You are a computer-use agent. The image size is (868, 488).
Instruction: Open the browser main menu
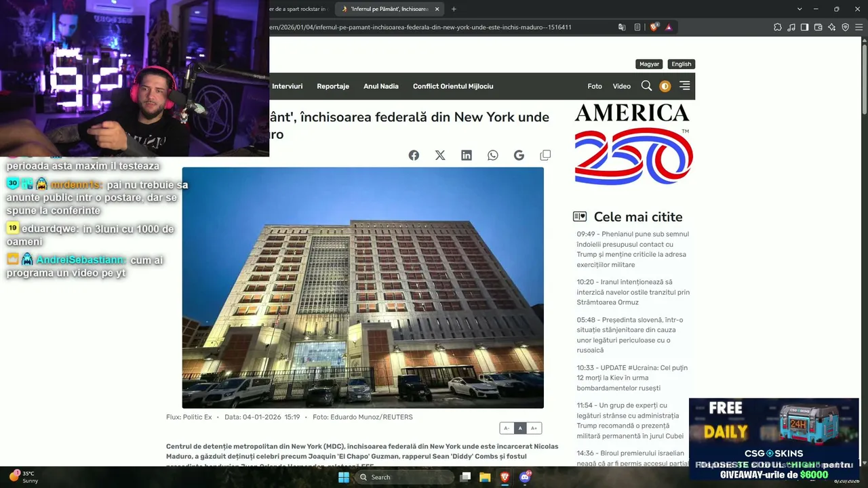(x=859, y=27)
